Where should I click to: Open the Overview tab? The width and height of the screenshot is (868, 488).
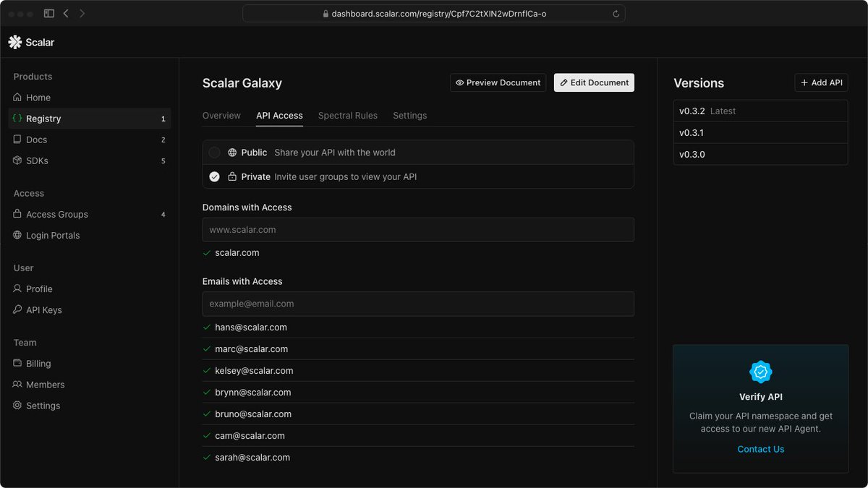[x=221, y=116]
